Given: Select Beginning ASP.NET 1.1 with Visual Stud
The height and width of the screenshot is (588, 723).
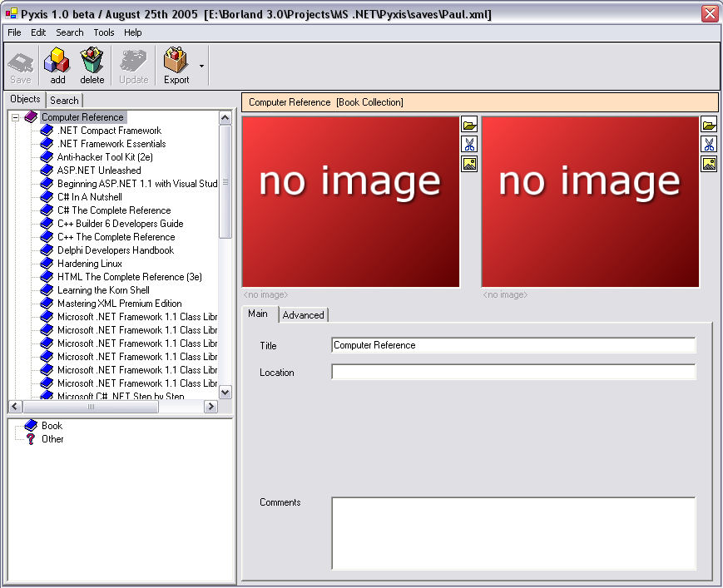Looking at the screenshot, I should [137, 184].
